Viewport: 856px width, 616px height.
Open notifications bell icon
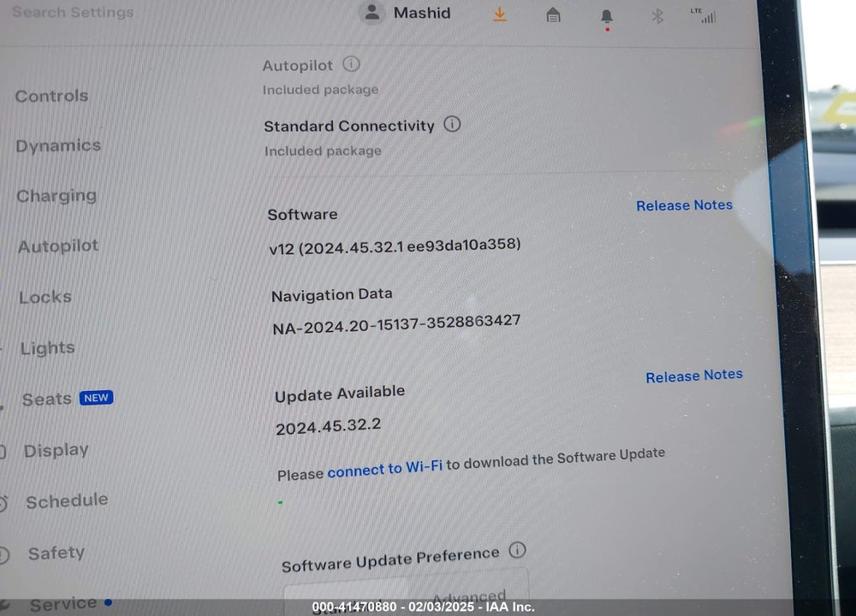click(x=607, y=16)
